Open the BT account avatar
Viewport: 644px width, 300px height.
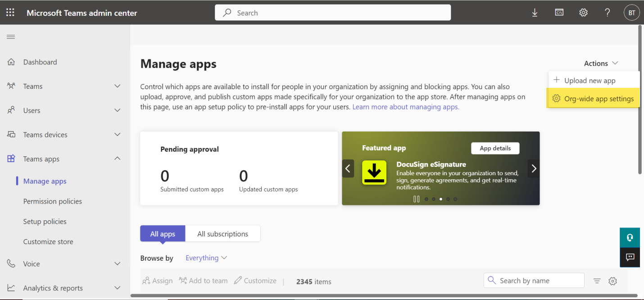point(631,13)
